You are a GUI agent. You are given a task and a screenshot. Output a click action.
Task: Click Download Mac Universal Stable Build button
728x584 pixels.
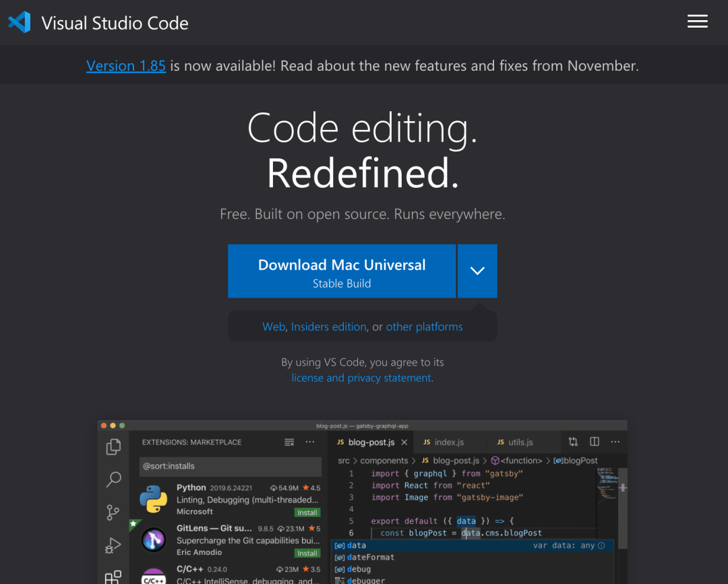click(x=342, y=271)
